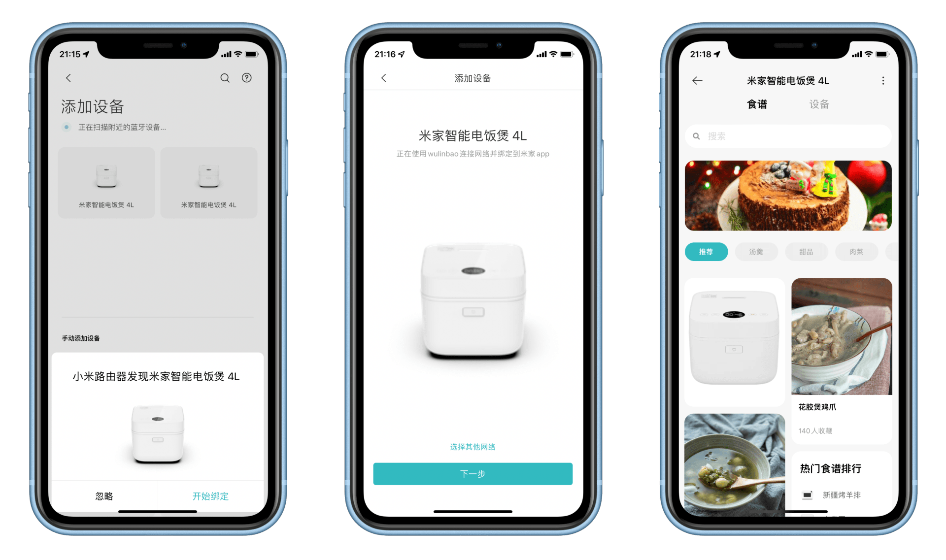Click 下一步 (Next Step) button

(473, 473)
